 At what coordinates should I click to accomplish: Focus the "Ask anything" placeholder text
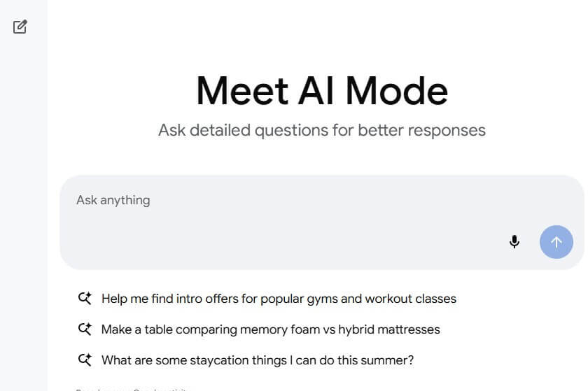113,200
